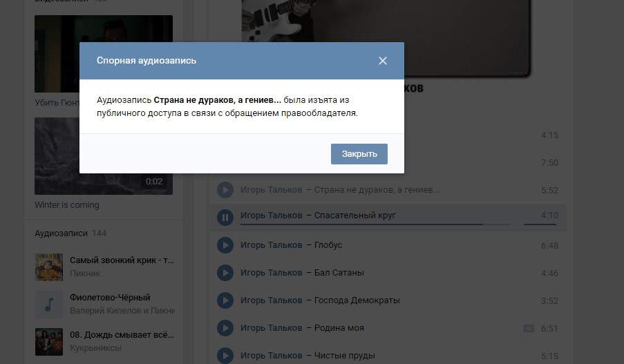Play the Чистые пруды track
Viewport: 624px width, 364px height.
click(x=225, y=355)
